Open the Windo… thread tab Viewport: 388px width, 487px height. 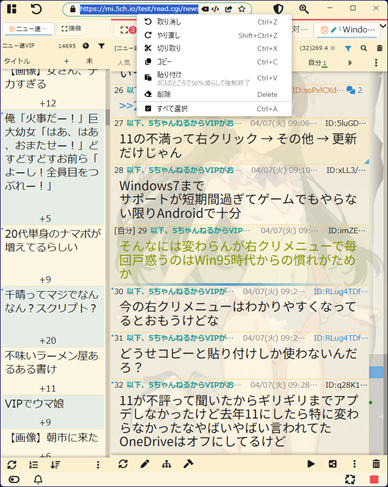point(348,30)
